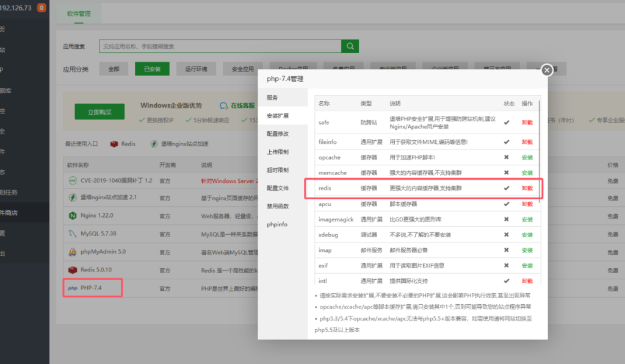
Task: Click the CVE-2019-1040 patch row icon
Action: point(73,181)
